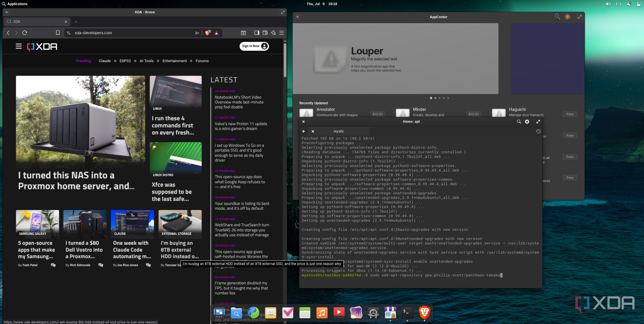Launch Mail from the dock
This screenshot has width=644, height=324.
point(271,313)
